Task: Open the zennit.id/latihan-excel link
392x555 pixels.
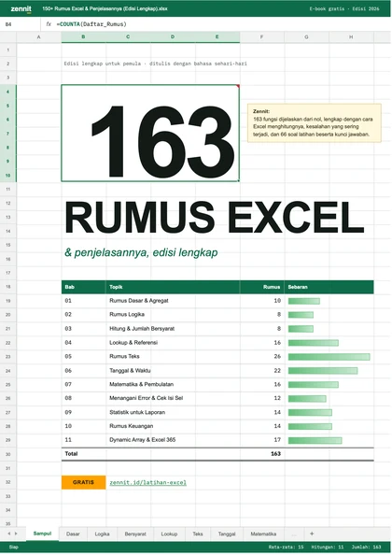Action: click(147, 482)
